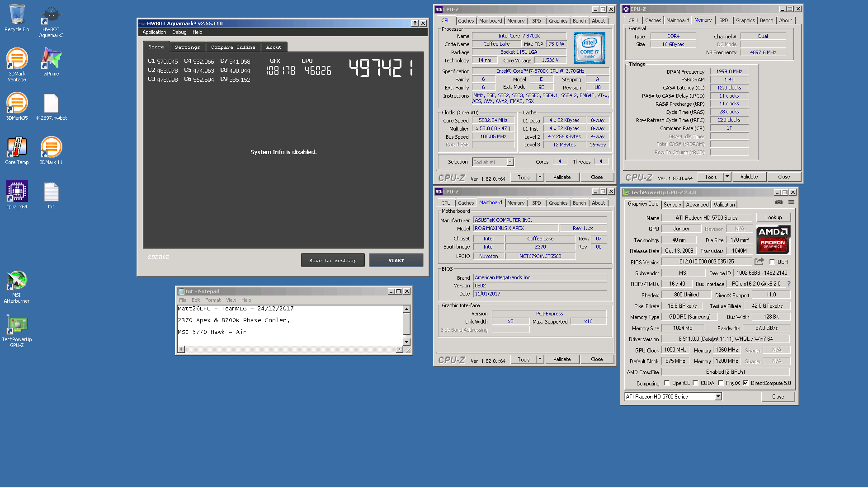Expand Tools dropdown arrow in CPU window
Screen dimensions: 868x488
(x=540, y=177)
